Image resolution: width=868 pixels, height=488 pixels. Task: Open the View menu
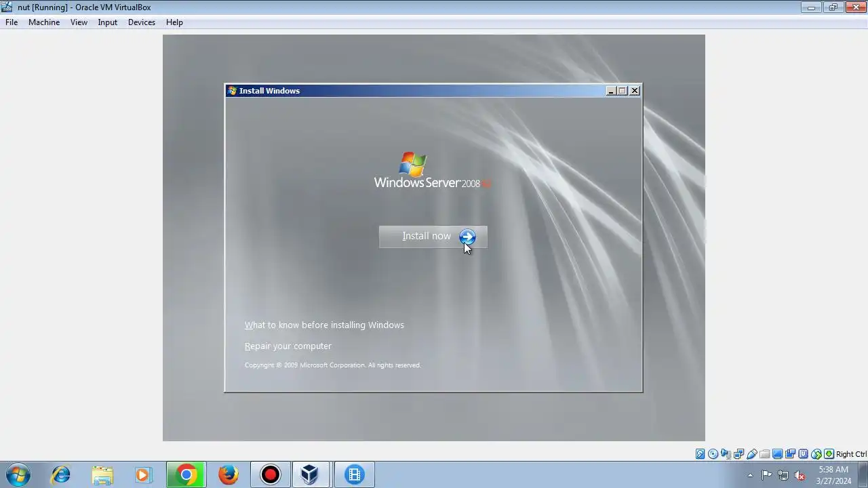pyautogui.click(x=79, y=22)
